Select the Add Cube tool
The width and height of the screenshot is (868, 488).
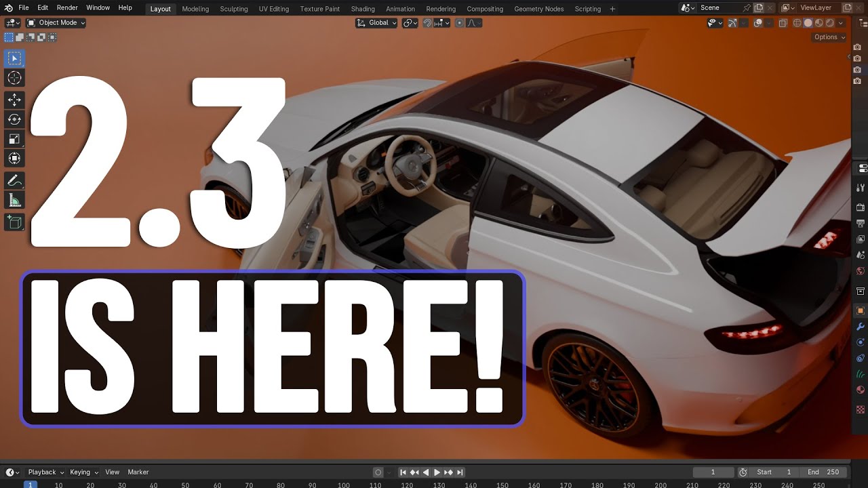point(14,222)
